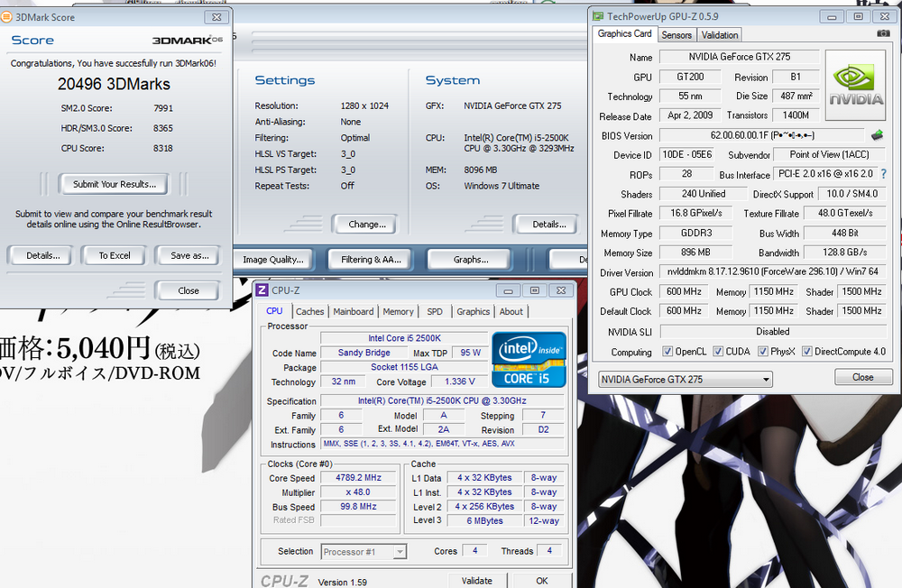Click the Bus Speed value 99.8 MHz

pyautogui.click(x=358, y=506)
